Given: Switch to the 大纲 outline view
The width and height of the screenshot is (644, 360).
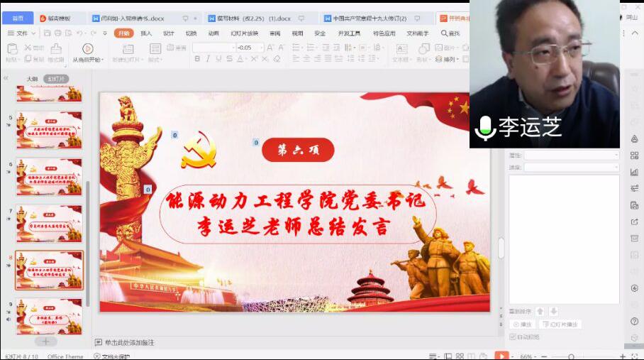Looking at the screenshot, I should (x=32, y=79).
